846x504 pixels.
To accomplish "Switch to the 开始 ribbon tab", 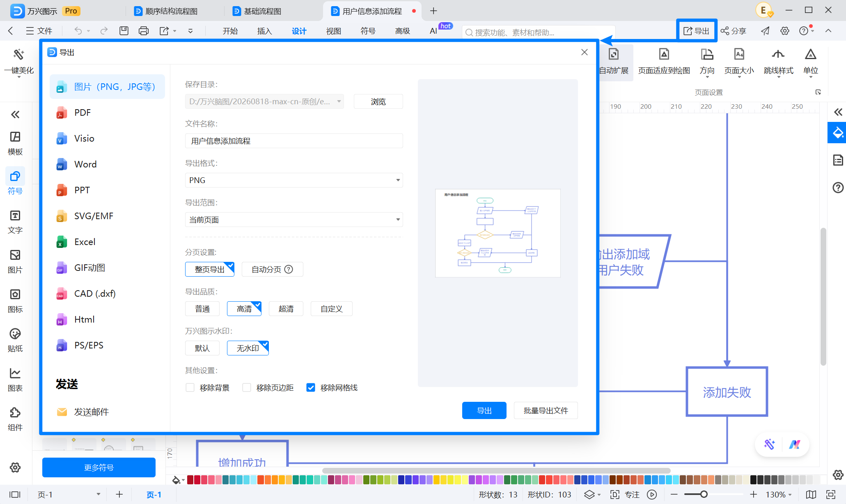I will point(230,31).
